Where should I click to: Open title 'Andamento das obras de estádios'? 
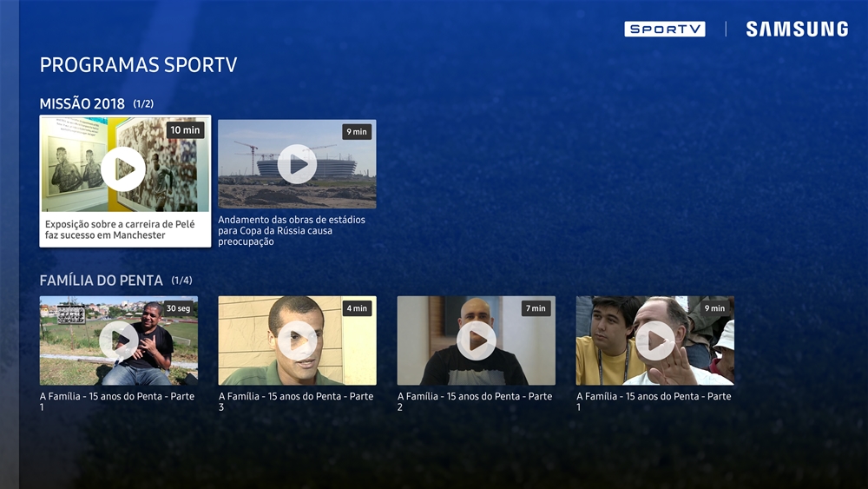[x=292, y=230]
